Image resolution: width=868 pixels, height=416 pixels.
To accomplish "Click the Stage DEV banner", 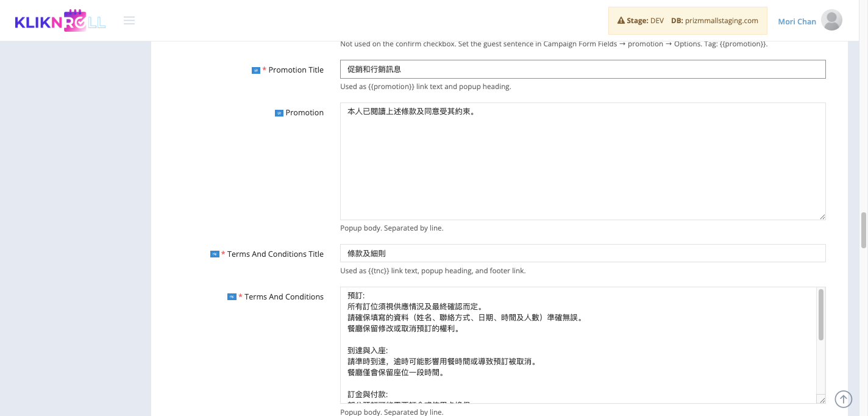I will tap(688, 21).
